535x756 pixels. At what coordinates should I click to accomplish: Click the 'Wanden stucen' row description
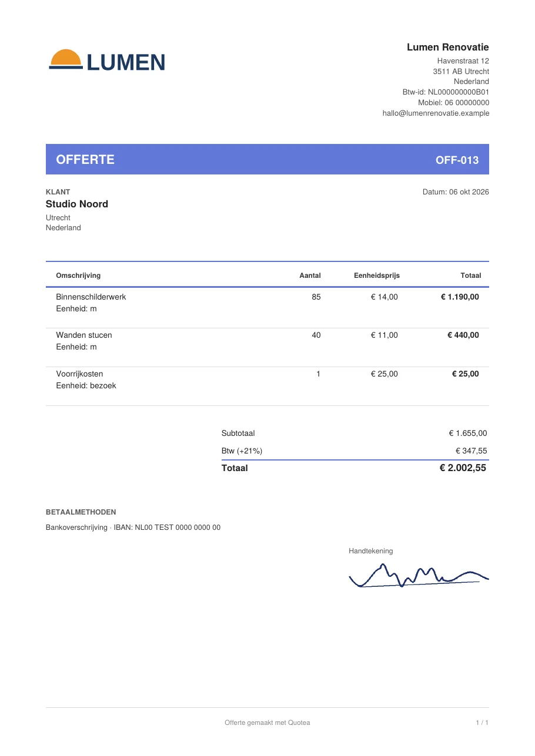[x=84, y=335]
